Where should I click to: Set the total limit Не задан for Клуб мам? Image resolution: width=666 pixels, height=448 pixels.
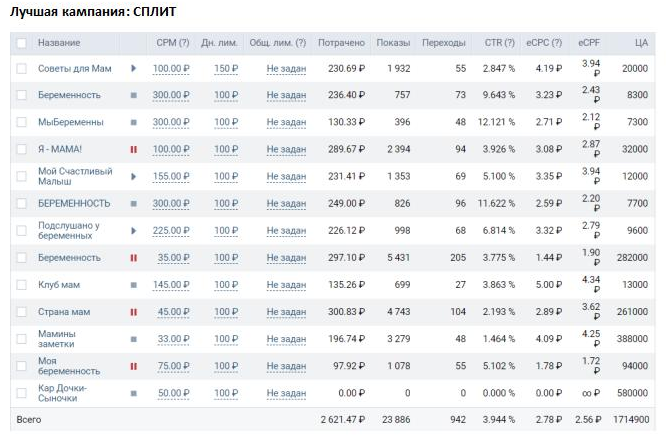pyautogui.click(x=286, y=285)
